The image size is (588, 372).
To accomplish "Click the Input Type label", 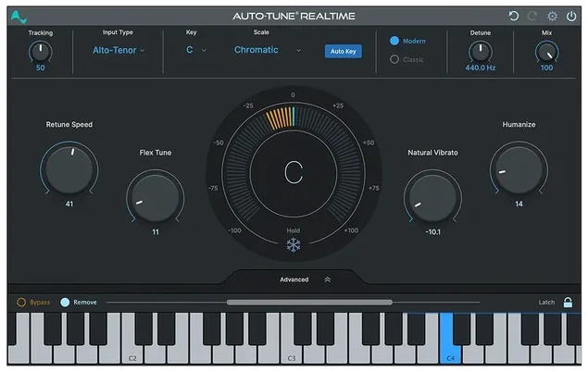I will 118,32.
